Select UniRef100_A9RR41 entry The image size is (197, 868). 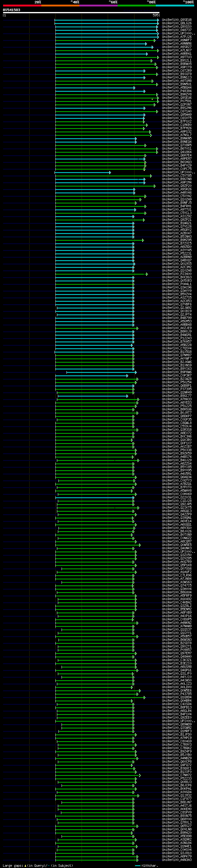pyautogui.click(x=177, y=54)
